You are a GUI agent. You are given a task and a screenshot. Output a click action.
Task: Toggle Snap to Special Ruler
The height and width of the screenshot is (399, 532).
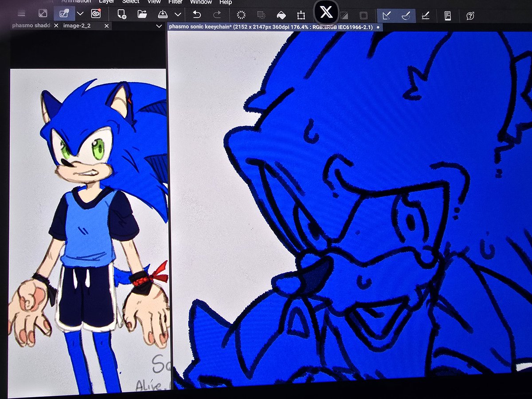[406, 16]
